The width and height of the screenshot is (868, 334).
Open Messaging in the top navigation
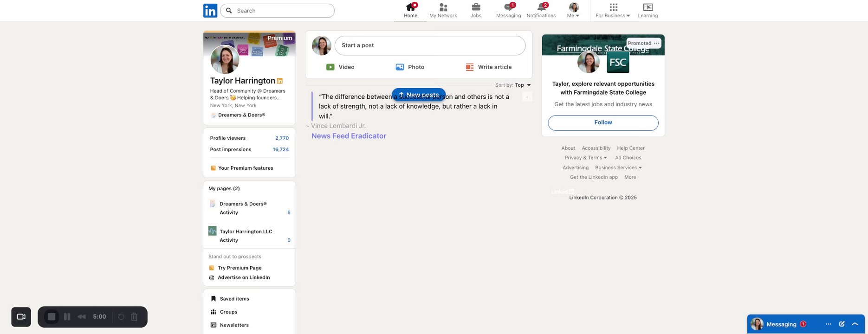point(508,11)
